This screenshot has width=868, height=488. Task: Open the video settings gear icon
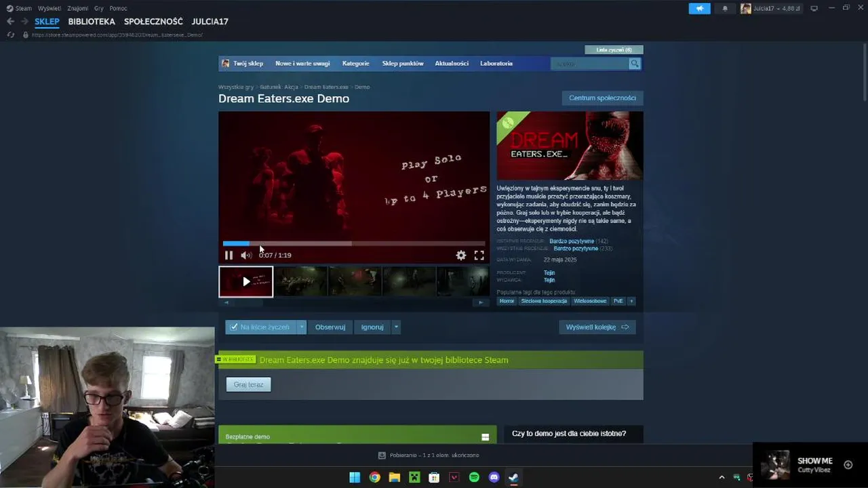click(461, 256)
